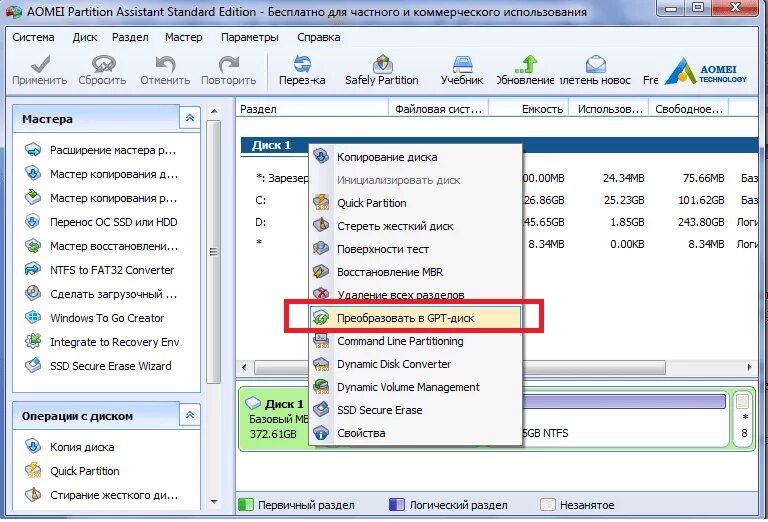This screenshot has height=522, width=768.
Task: Click the Сбросить (Discard) toolbar icon
Action: 102,70
